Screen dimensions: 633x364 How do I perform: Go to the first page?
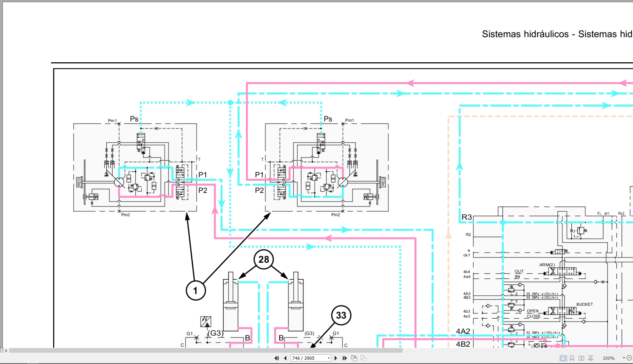pos(276,358)
